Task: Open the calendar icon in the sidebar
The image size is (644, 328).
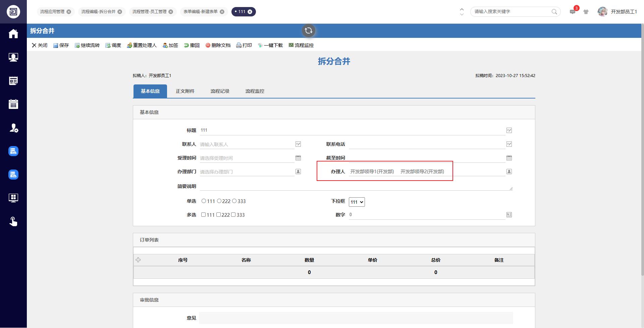Action: tap(13, 104)
